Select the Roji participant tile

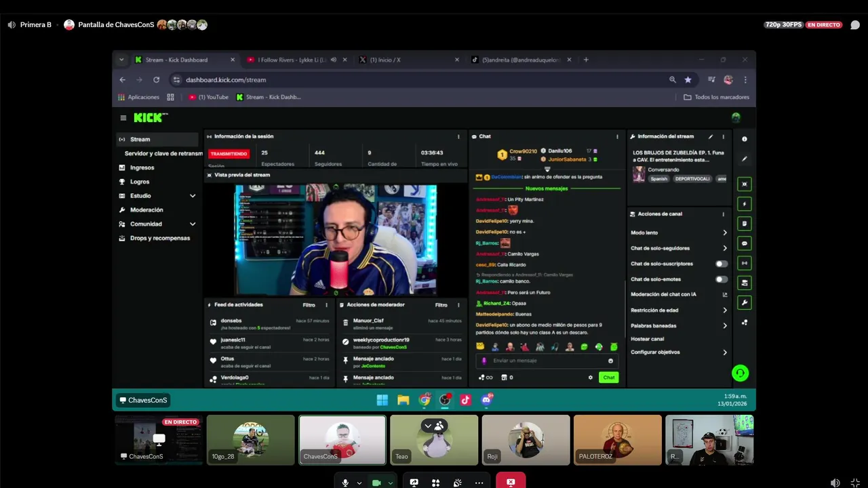526,440
